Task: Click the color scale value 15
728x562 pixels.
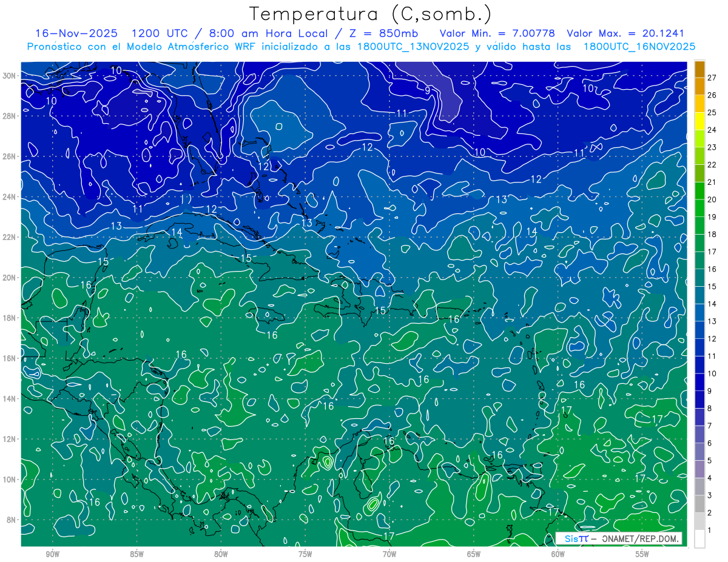Action: click(712, 286)
